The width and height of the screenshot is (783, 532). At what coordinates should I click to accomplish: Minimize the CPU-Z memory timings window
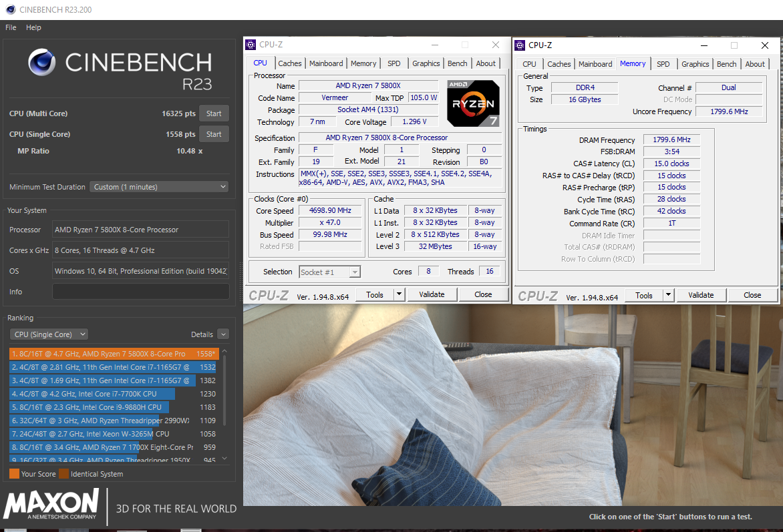pos(704,45)
